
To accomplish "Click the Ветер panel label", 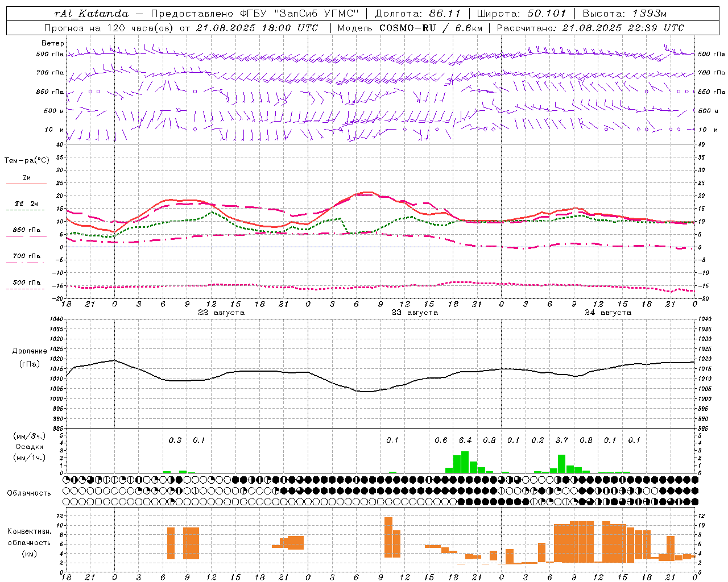I will point(52,43).
